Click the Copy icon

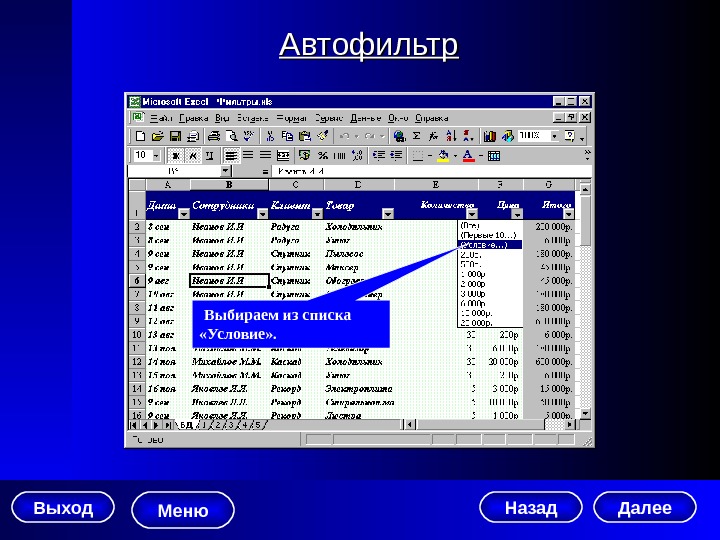tap(287, 136)
